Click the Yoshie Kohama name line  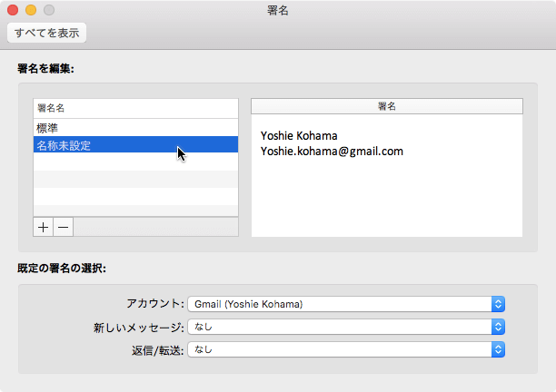click(x=299, y=135)
